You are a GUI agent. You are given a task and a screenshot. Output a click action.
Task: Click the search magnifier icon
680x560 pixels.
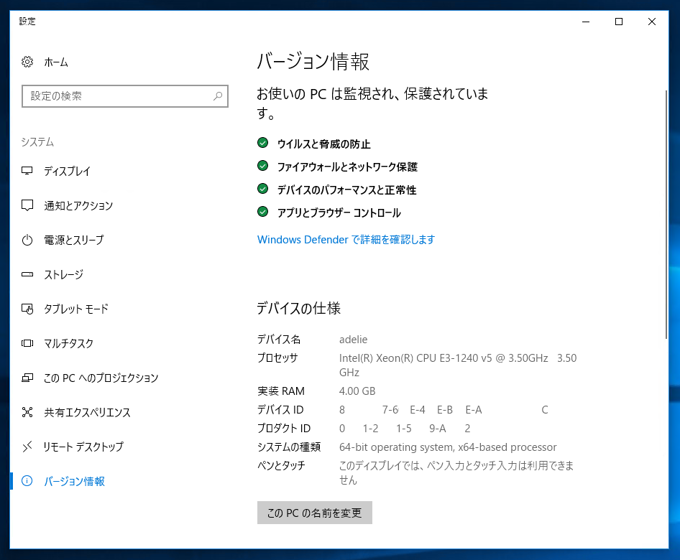218,96
